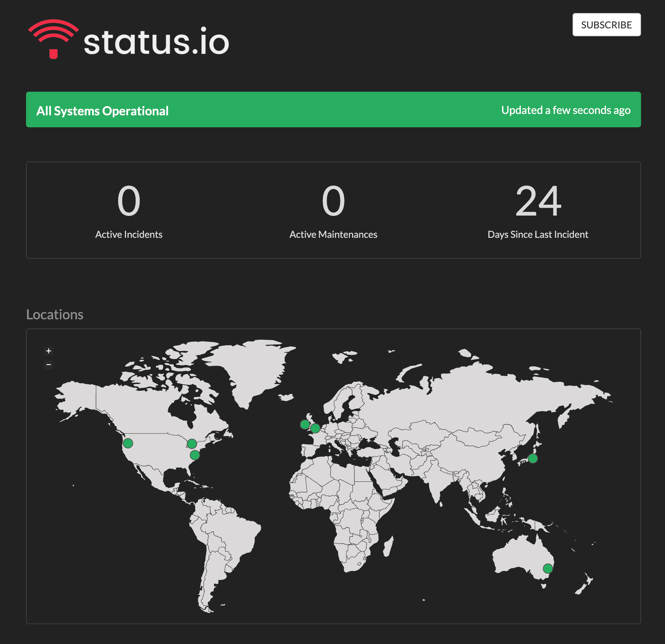Image resolution: width=665 pixels, height=644 pixels.
Task: Click the London location marker
Action: click(x=315, y=428)
